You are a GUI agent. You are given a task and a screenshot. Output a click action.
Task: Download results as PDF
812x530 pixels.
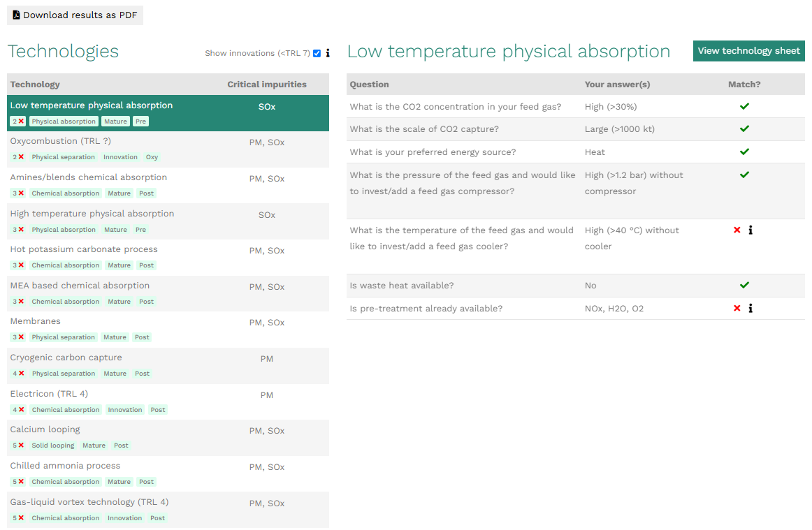75,15
